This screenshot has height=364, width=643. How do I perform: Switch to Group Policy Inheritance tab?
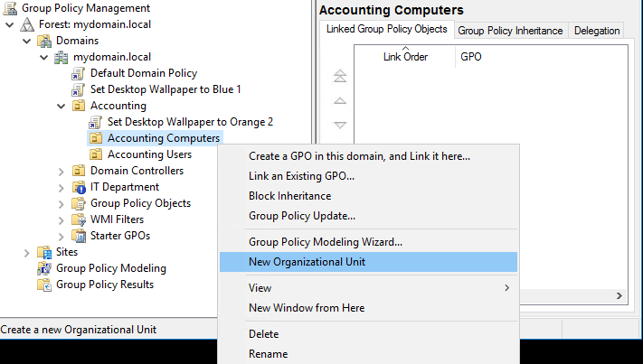tap(511, 31)
